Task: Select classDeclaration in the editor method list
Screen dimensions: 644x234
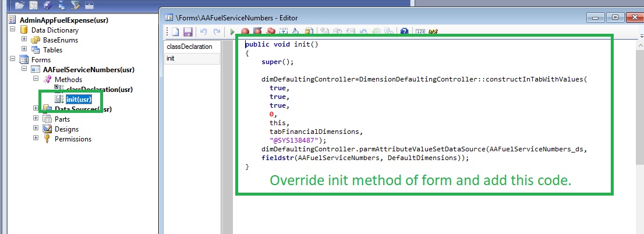Action: pos(189,47)
